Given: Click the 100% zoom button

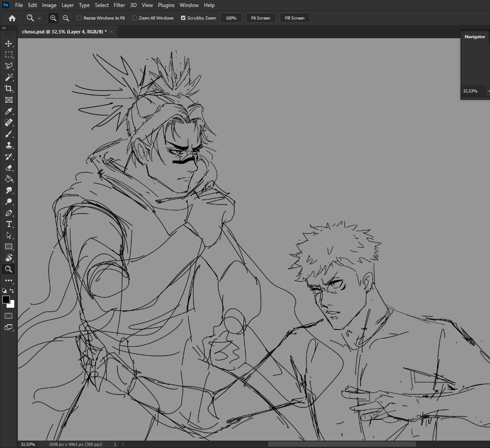Looking at the screenshot, I should coord(231,18).
